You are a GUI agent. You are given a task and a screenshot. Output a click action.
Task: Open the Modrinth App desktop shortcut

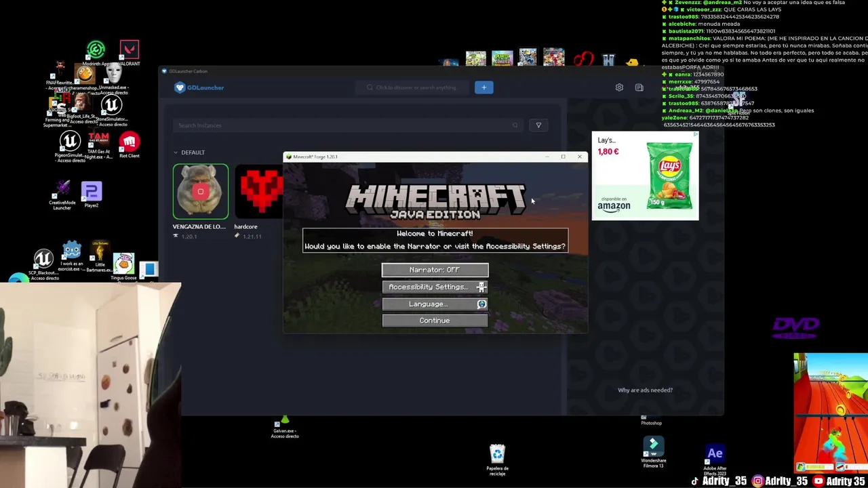coord(96,53)
